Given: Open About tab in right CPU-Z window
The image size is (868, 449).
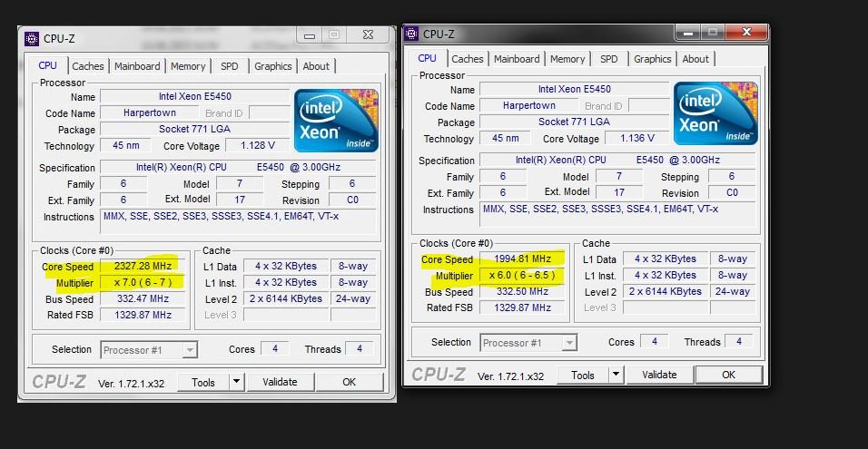Looking at the screenshot, I should pyautogui.click(x=695, y=59).
